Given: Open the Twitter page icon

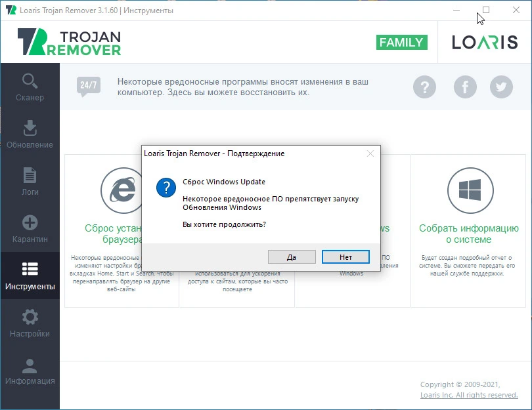Looking at the screenshot, I should point(501,87).
